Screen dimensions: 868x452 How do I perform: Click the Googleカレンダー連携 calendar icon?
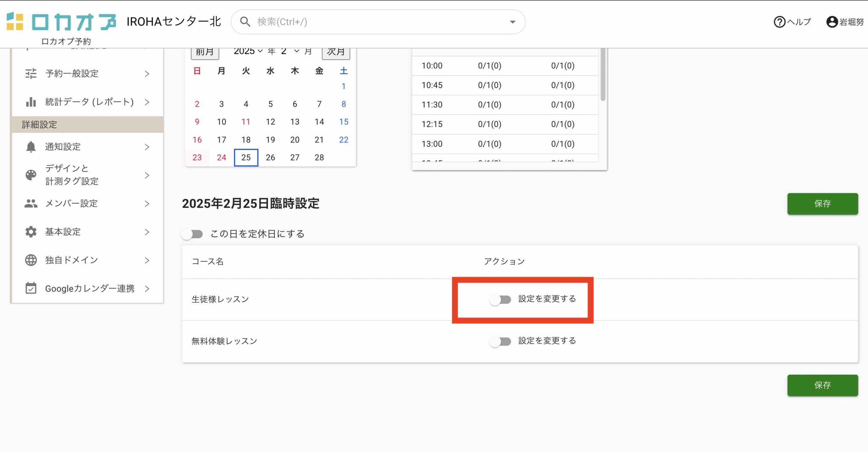pos(31,288)
